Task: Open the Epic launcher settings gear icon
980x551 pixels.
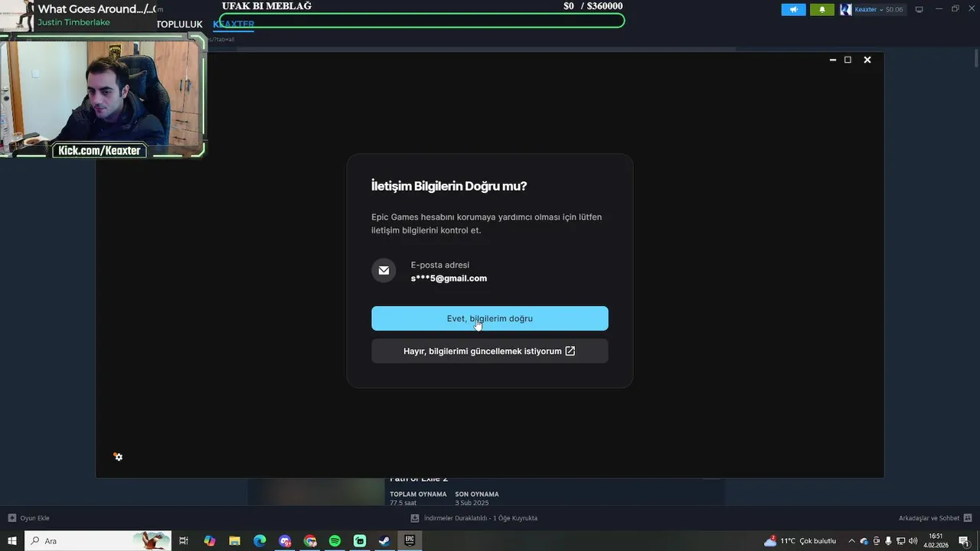Action: pos(118,457)
